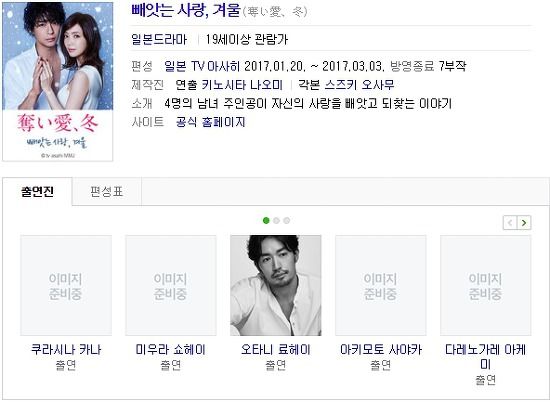The width and height of the screenshot is (550, 402).
Task: Select the first green pagination dot
Action: point(266,220)
